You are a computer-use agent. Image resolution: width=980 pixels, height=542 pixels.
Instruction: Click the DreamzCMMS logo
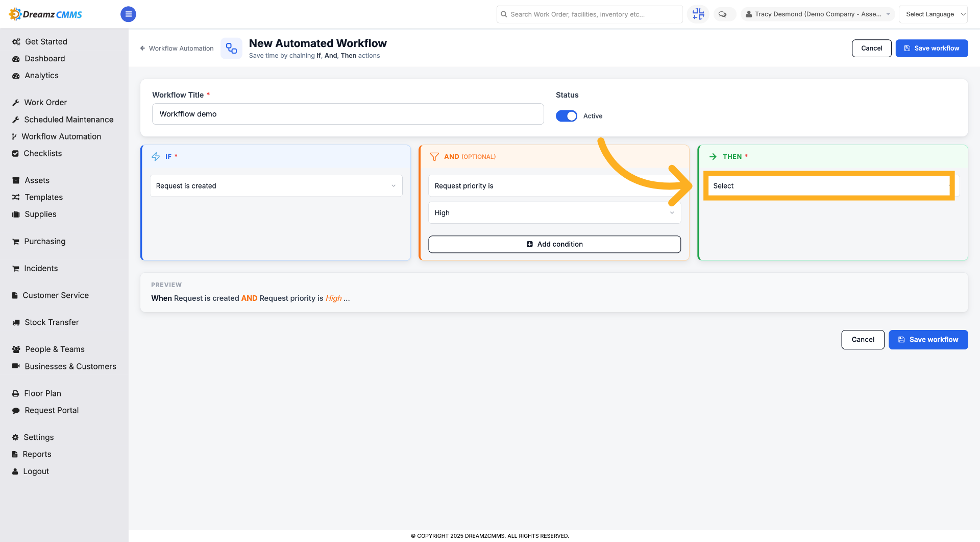pyautogui.click(x=46, y=14)
